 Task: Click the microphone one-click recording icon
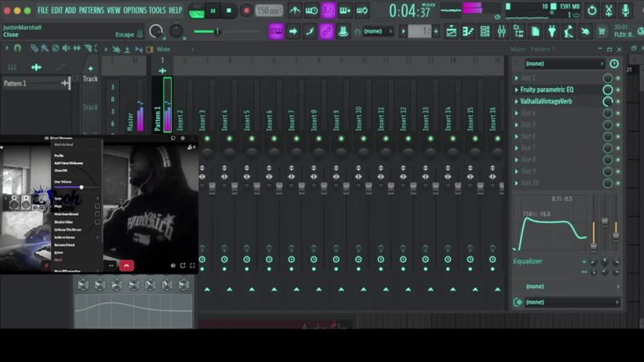(x=625, y=10)
